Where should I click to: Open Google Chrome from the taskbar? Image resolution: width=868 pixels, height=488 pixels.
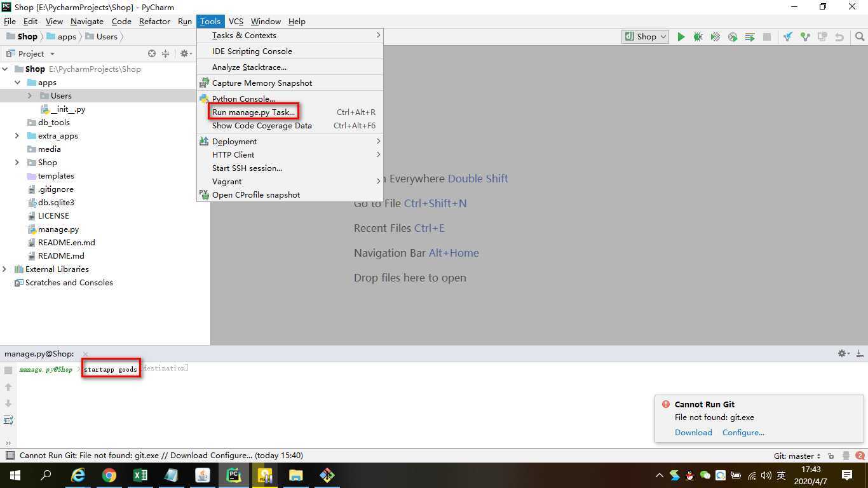(109, 475)
